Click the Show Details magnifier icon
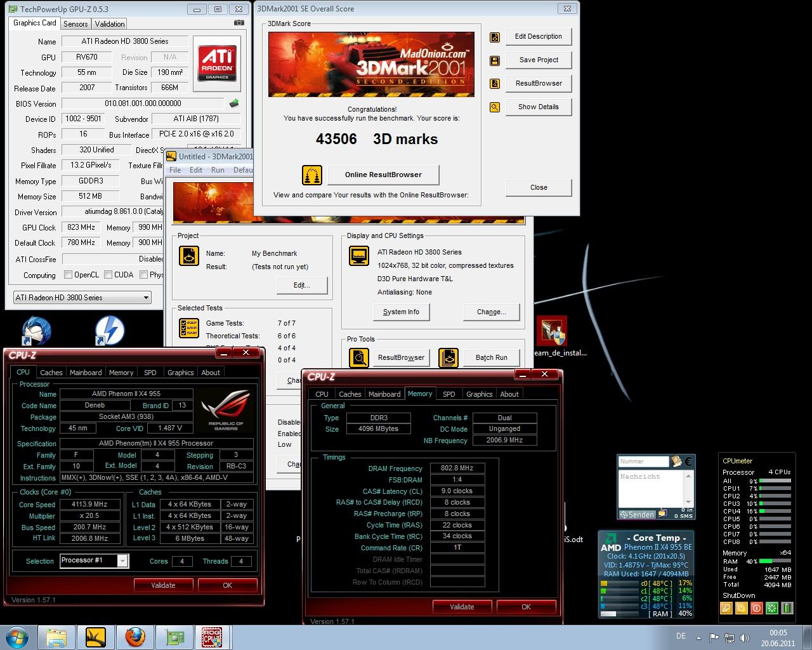This screenshot has height=650, width=812. (495, 107)
